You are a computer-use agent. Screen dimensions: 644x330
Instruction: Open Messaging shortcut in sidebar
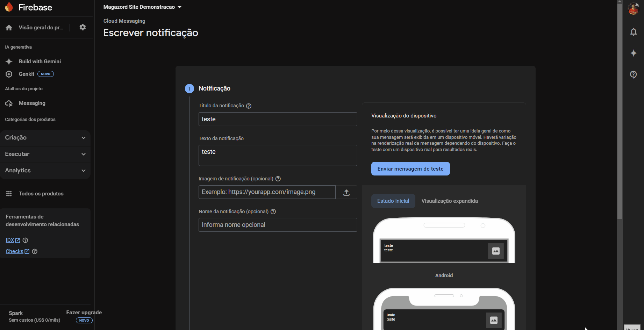point(32,103)
